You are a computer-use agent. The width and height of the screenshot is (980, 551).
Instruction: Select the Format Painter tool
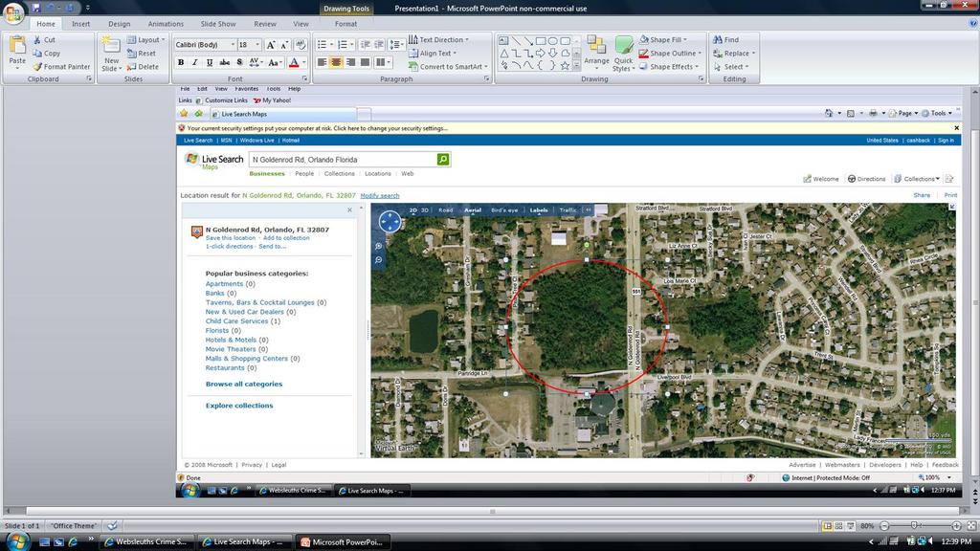pos(61,67)
